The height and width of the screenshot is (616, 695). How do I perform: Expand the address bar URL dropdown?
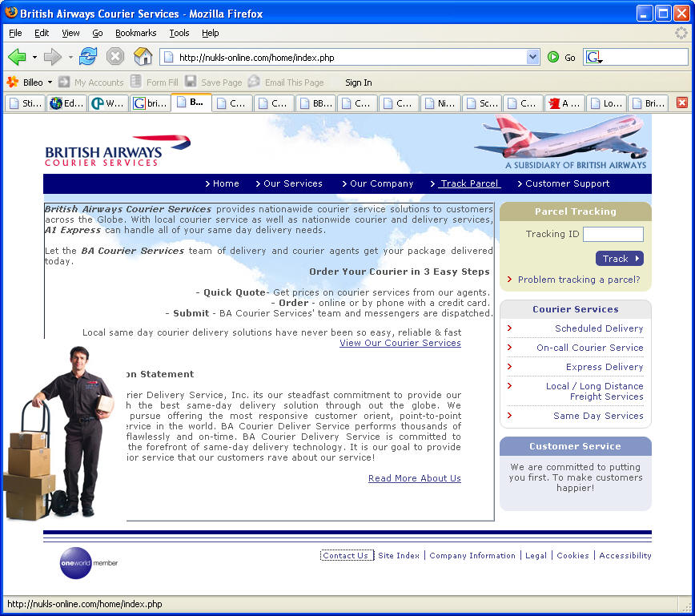[x=532, y=57]
